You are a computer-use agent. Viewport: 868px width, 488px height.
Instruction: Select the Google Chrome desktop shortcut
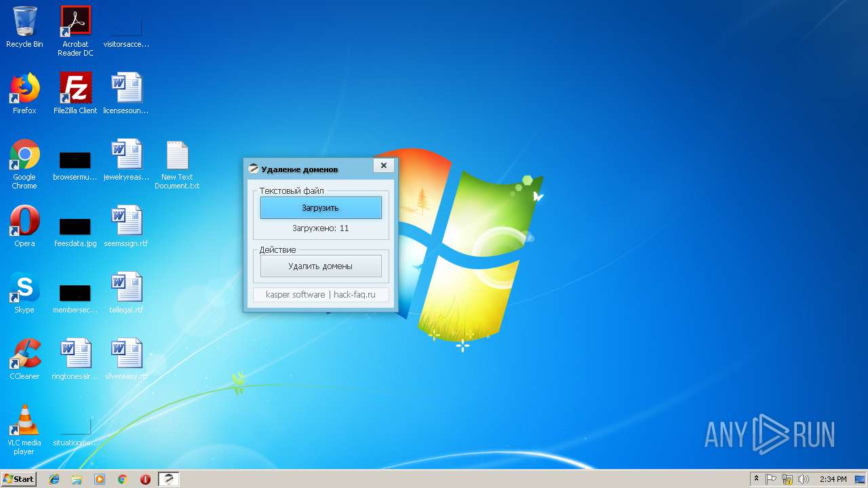click(24, 164)
